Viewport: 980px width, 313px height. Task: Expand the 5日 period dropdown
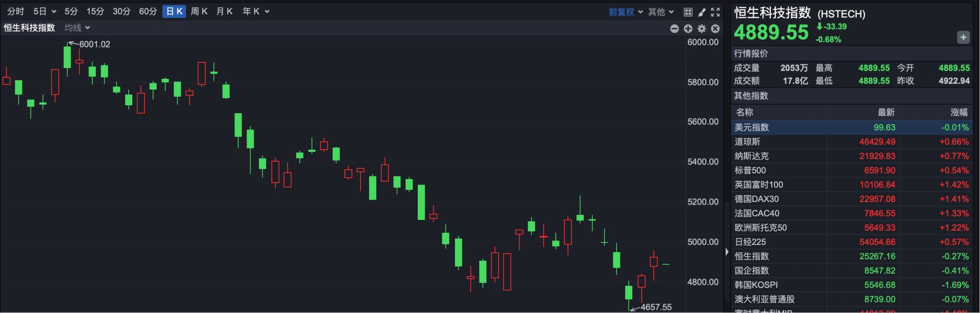(44, 11)
